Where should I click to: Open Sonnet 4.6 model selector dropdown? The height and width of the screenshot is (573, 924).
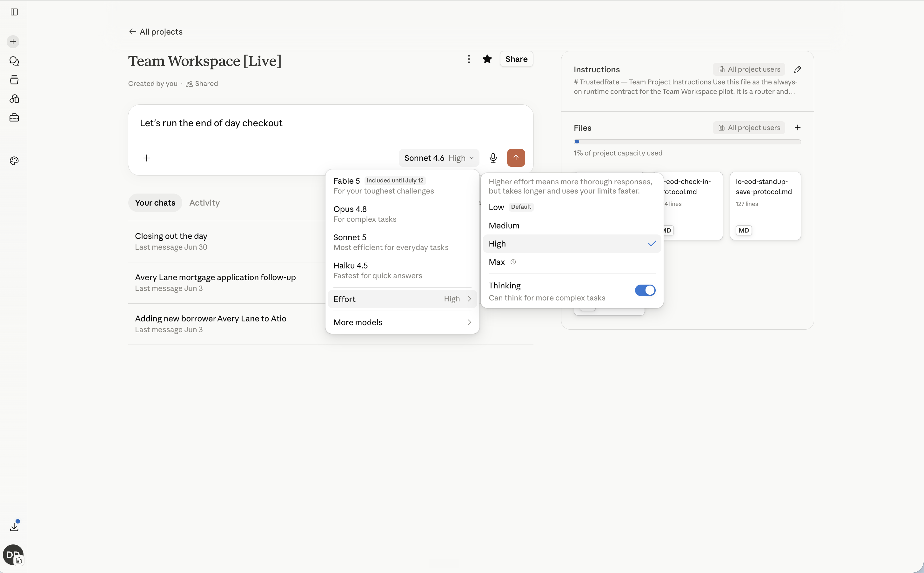439,158
